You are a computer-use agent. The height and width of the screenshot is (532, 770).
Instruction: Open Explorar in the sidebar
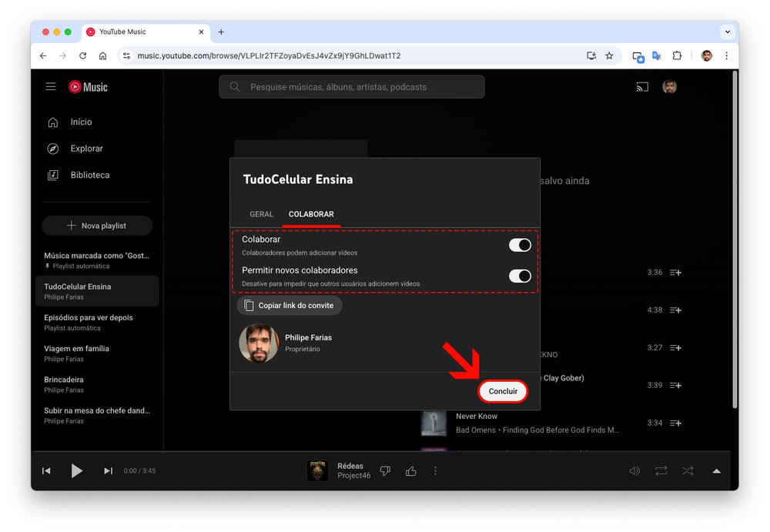(x=86, y=149)
